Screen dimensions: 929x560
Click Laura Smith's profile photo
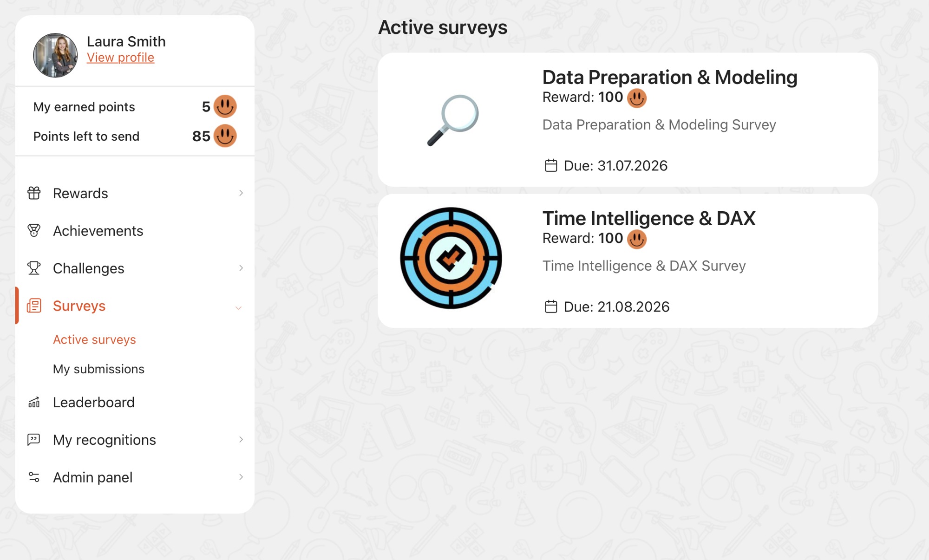click(55, 55)
